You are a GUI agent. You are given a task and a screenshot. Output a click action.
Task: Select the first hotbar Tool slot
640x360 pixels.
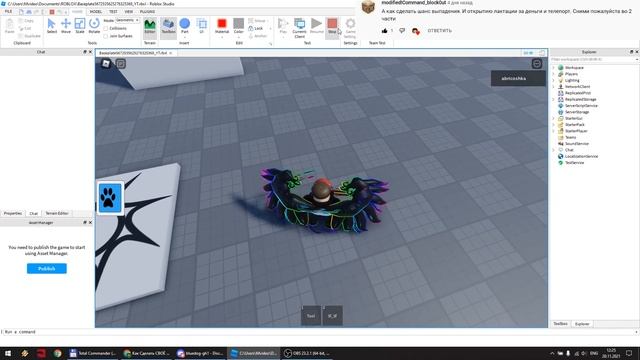(x=311, y=316)
